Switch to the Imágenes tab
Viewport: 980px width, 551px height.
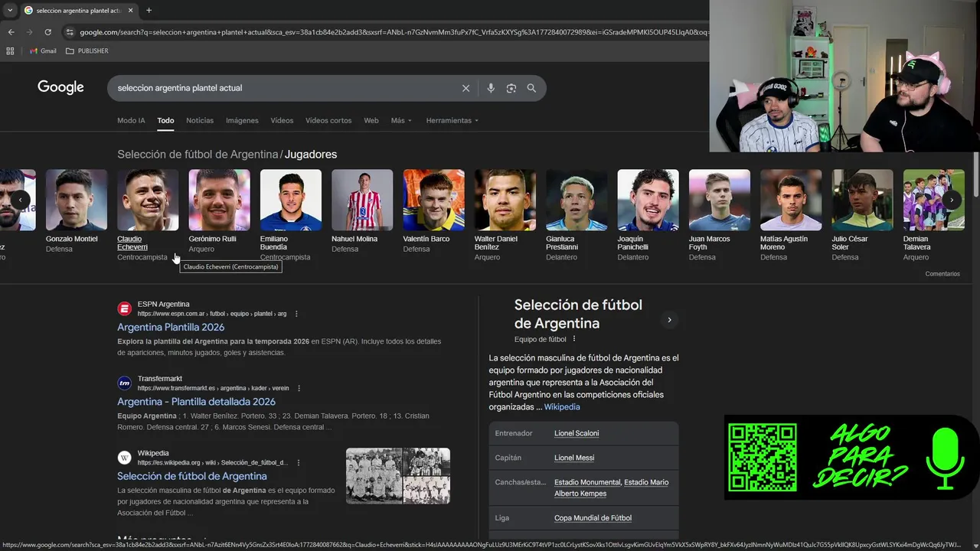coord(242,121)
